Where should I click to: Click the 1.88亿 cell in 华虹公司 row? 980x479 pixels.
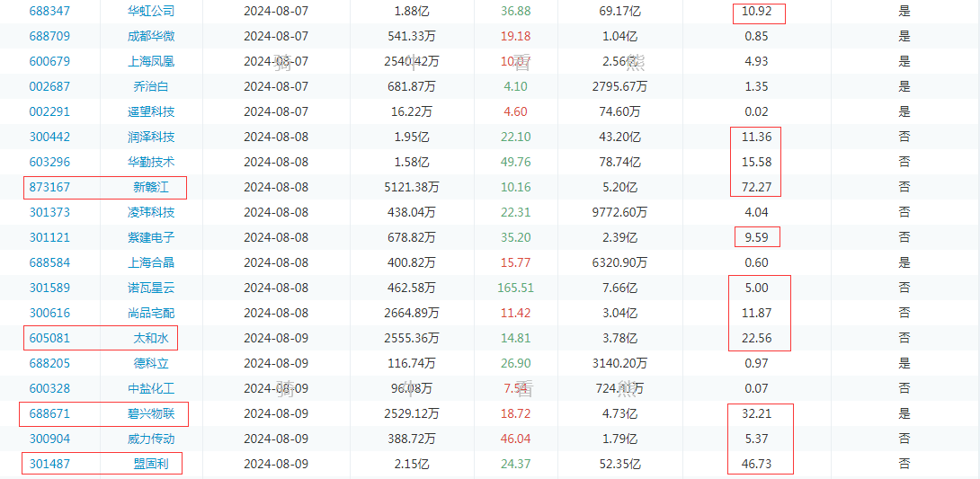[412, 11]
